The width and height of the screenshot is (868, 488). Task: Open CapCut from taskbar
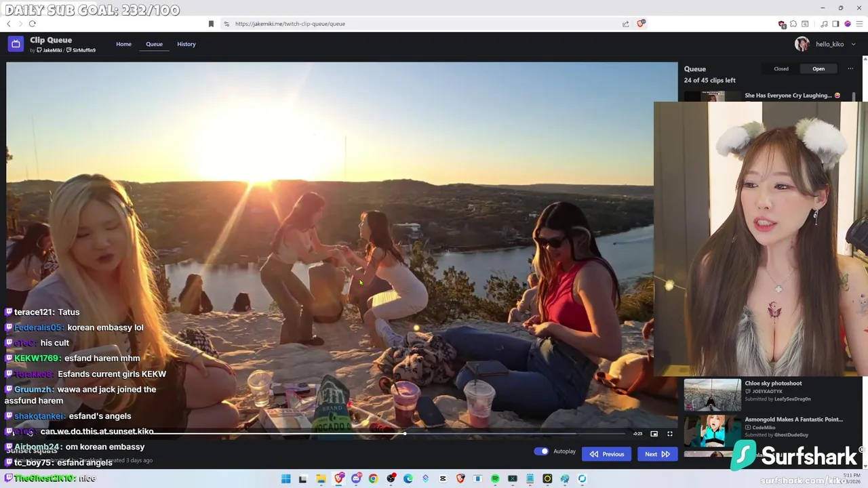443,479
